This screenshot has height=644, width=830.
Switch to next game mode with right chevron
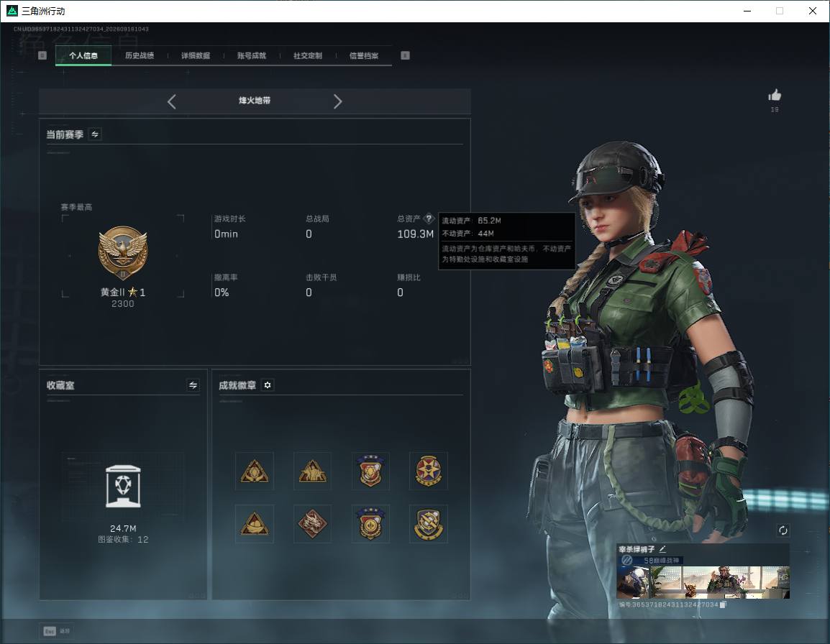coord(338,101)
